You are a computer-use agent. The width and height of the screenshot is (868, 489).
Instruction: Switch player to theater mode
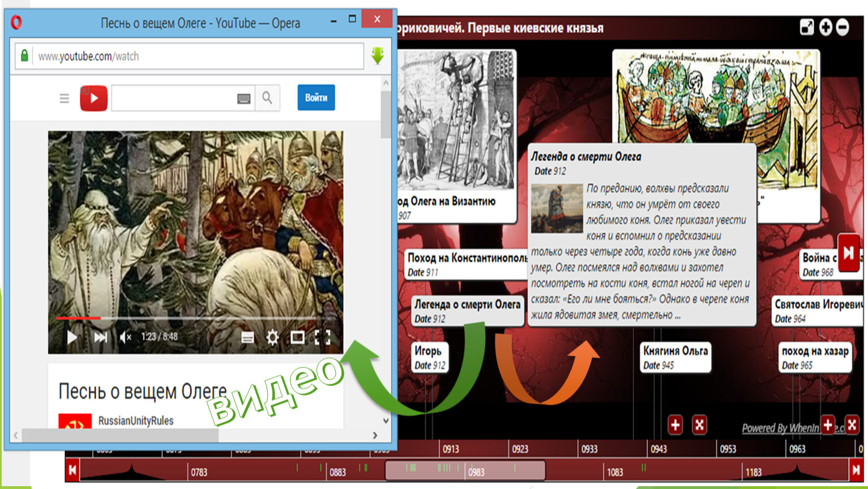pyautogui.click(x=297, y=337)
